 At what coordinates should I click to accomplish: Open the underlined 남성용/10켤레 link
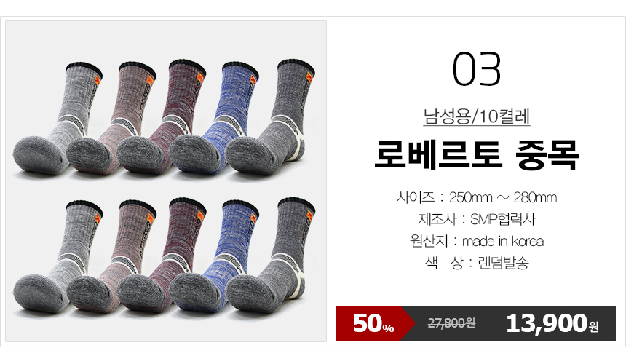(x=476, y=116)
